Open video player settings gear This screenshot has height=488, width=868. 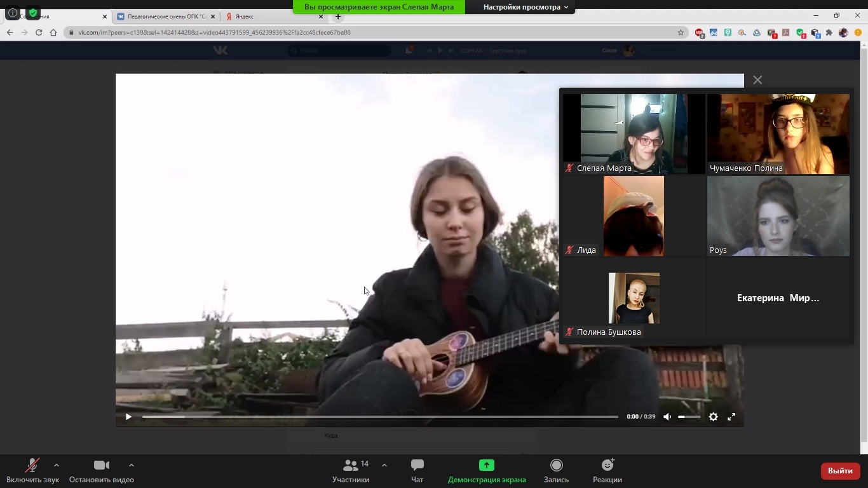pyautogui.click(x=713, y=417)
